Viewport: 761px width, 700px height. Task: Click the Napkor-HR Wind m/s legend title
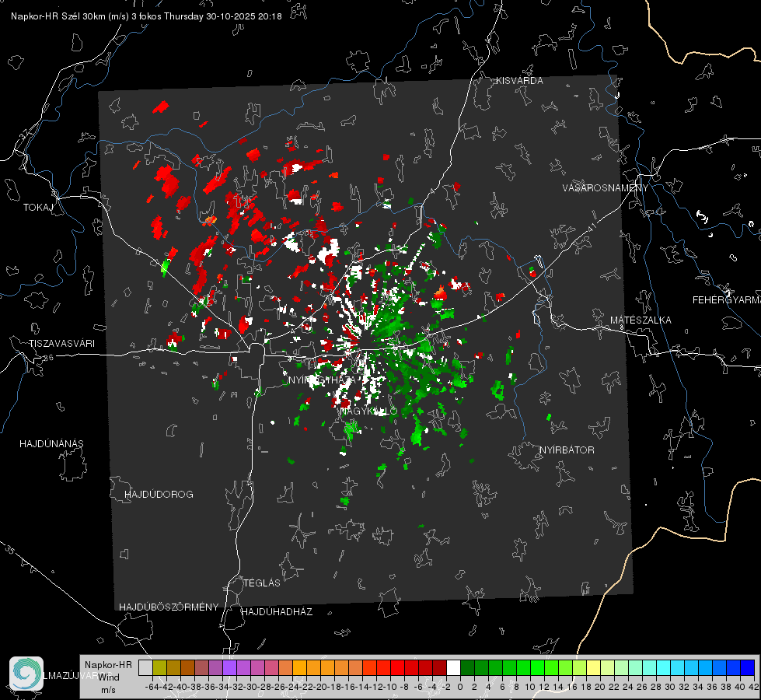click(x=108, y=677)
